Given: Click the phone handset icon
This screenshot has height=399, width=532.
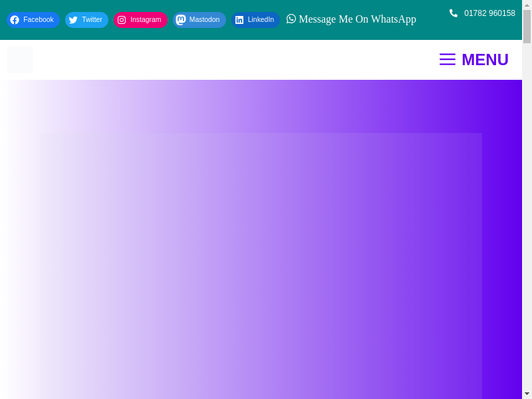Looking at the screenshot, I should pos(454,13).
